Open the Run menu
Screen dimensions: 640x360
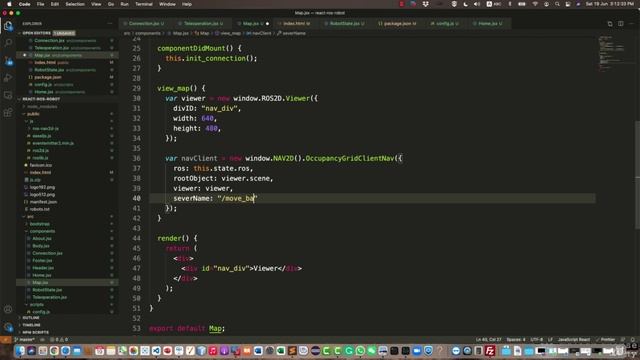(x=124, y=4)
